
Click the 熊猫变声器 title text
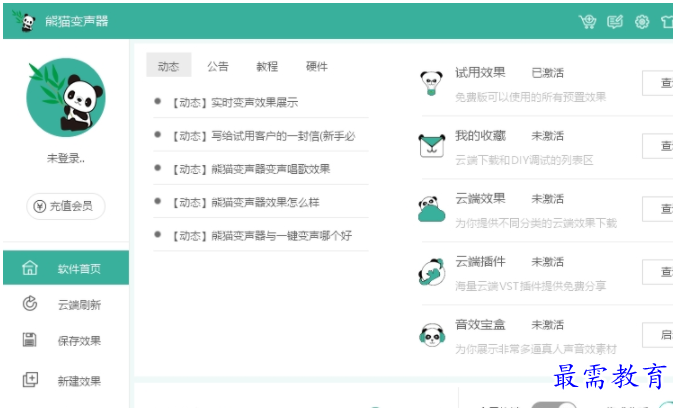pyautogui.click(x=77, y=21)
